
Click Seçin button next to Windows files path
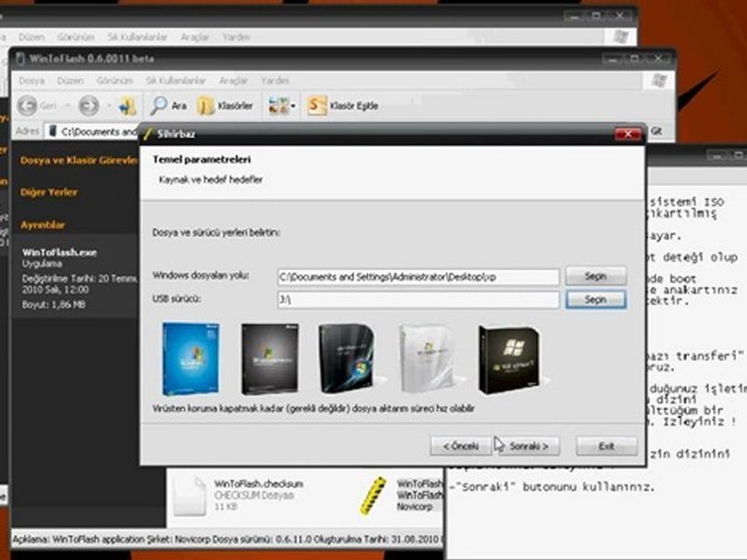point(595,276)
